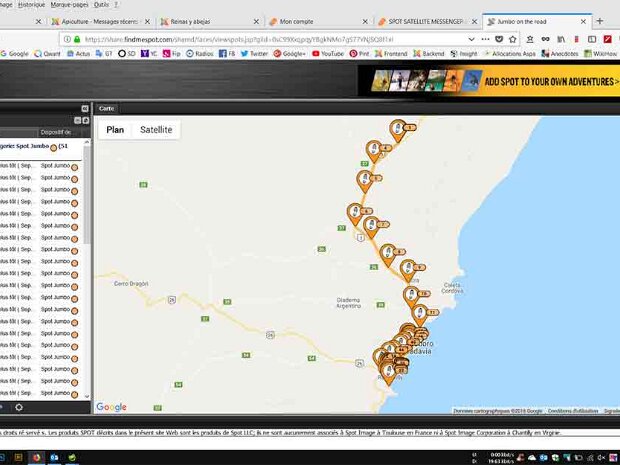Viewport: 620px width, 465px height.
Task: Open the Mon compte browser tab
Action: 297,22
